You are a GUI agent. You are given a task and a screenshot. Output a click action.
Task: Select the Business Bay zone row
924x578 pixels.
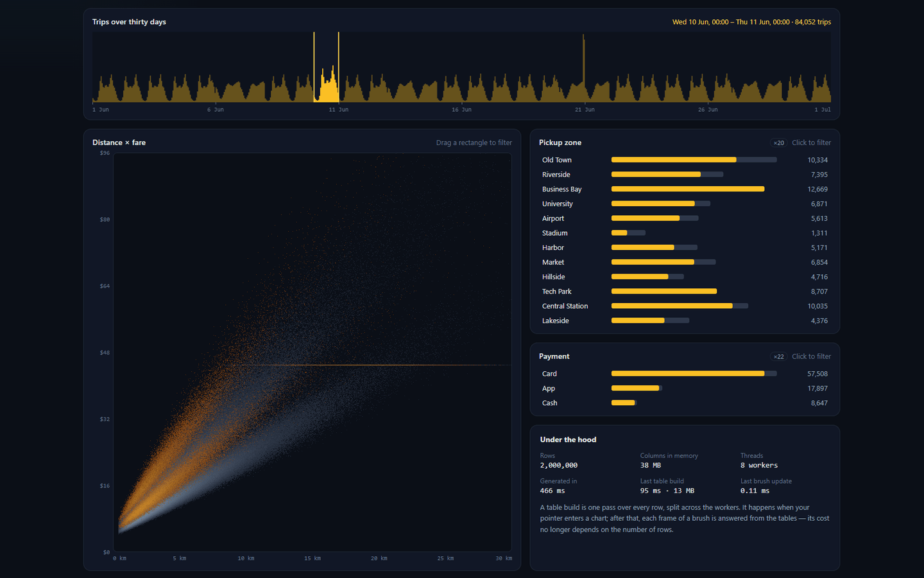click(x=685, y=189)
